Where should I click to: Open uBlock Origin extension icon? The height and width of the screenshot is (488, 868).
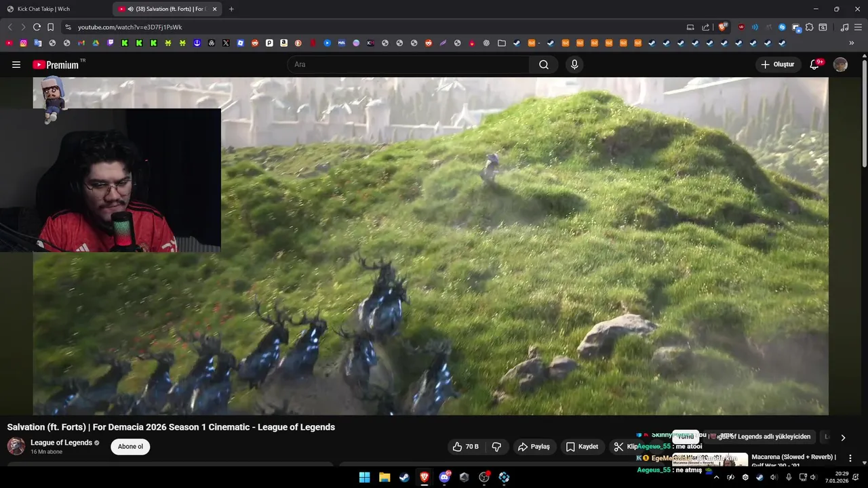point(741,27)
